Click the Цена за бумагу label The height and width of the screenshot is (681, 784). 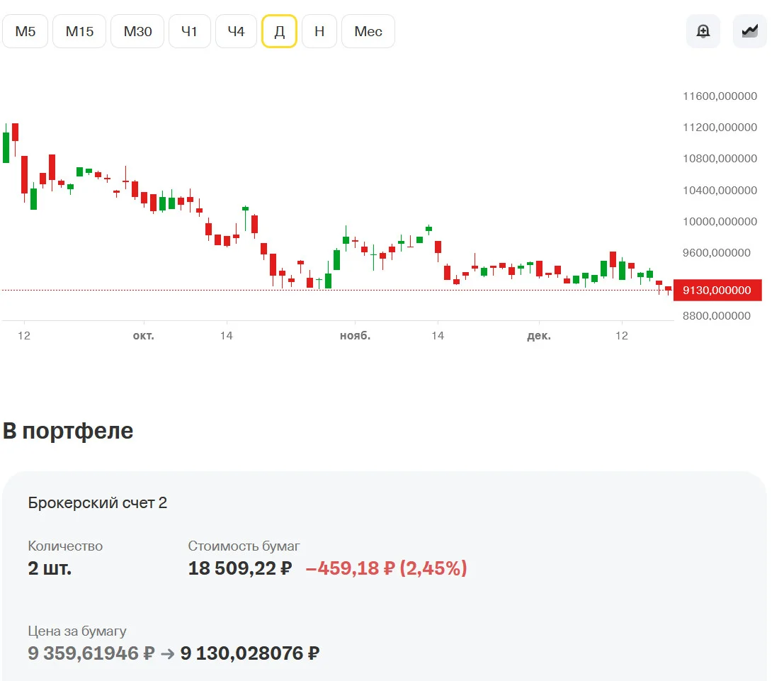(x=77, y=631)
